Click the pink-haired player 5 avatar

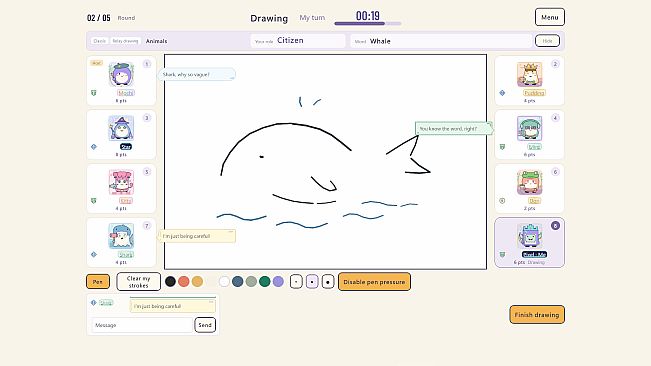coord(121,182)
